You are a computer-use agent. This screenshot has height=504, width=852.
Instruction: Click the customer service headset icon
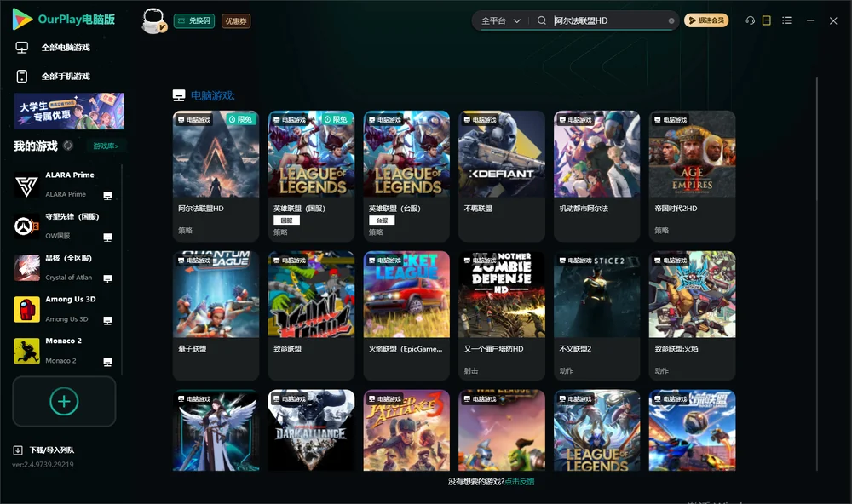[751, 20]
